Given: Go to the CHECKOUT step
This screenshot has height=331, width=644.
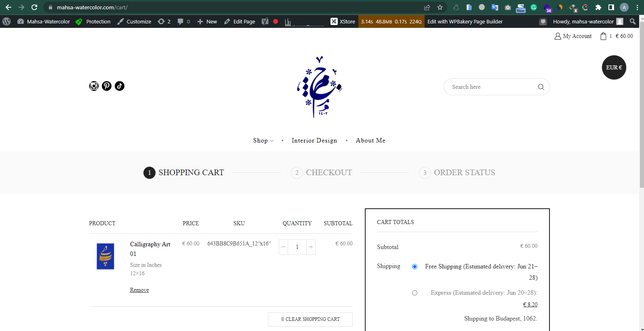Looking at the screenshot, I should [322, 173].
